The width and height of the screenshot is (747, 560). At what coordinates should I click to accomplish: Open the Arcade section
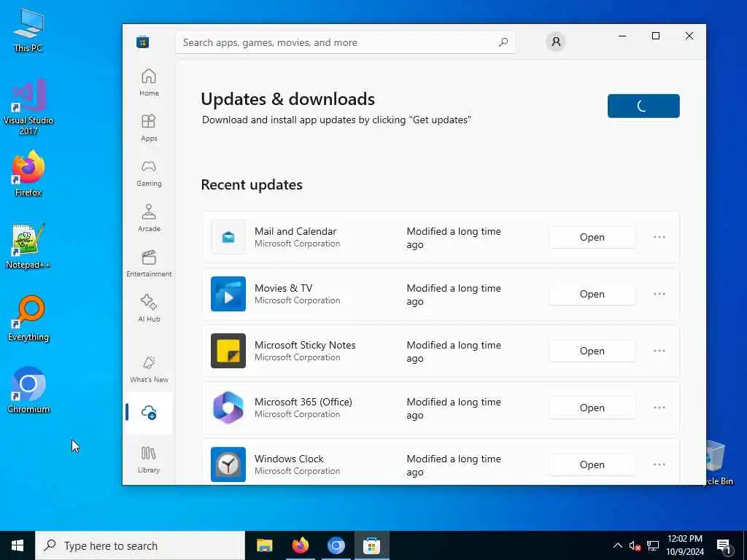point(149,218)
